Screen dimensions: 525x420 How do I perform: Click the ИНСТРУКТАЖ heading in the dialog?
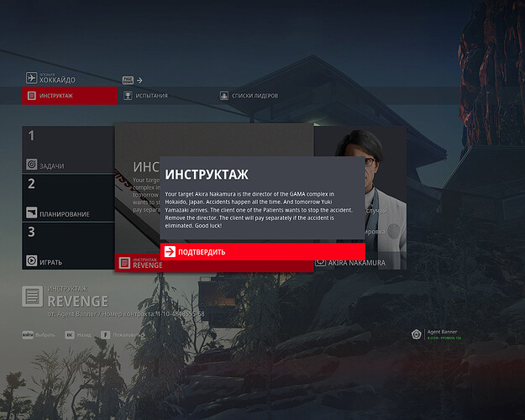[207, 175]
